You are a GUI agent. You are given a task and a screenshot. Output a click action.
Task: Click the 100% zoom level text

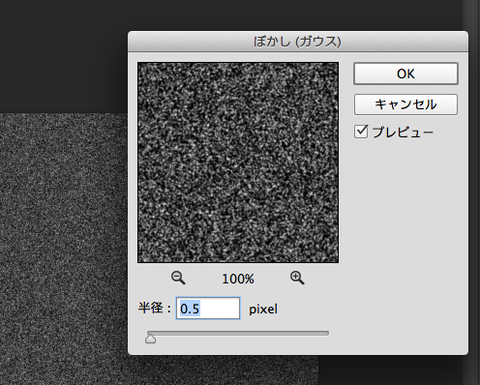point(238,279)
